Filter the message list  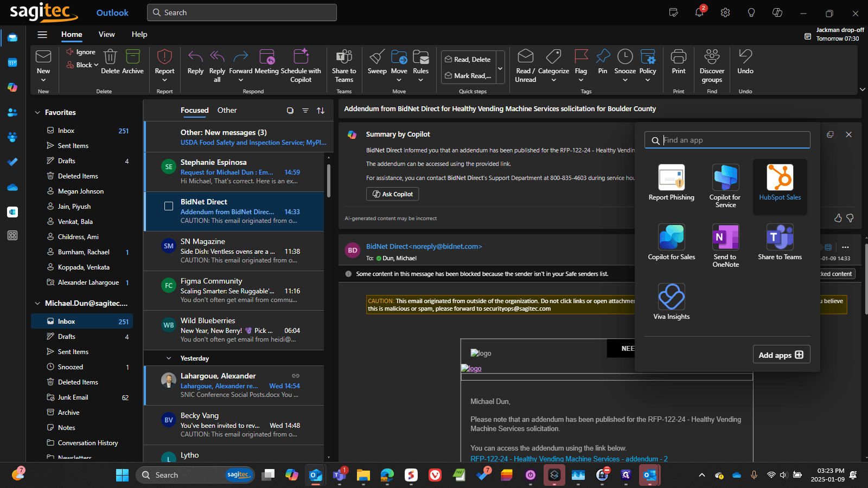point(305,111)
